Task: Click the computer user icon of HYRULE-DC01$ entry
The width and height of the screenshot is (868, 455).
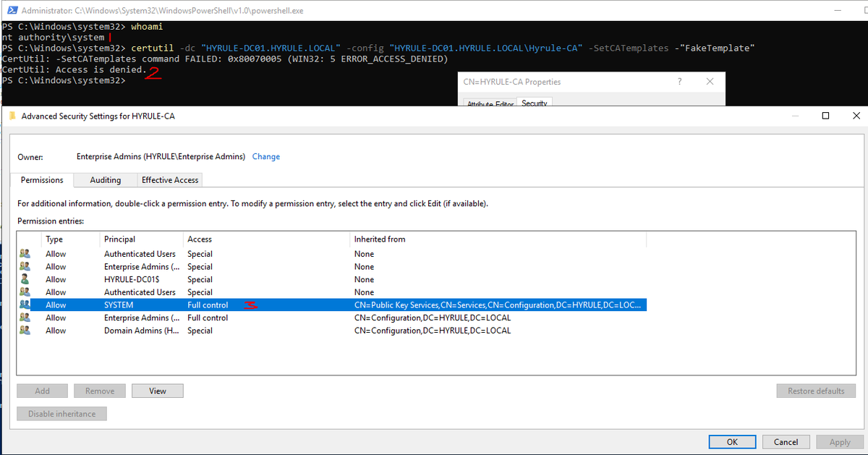Action: click(25, 279)
